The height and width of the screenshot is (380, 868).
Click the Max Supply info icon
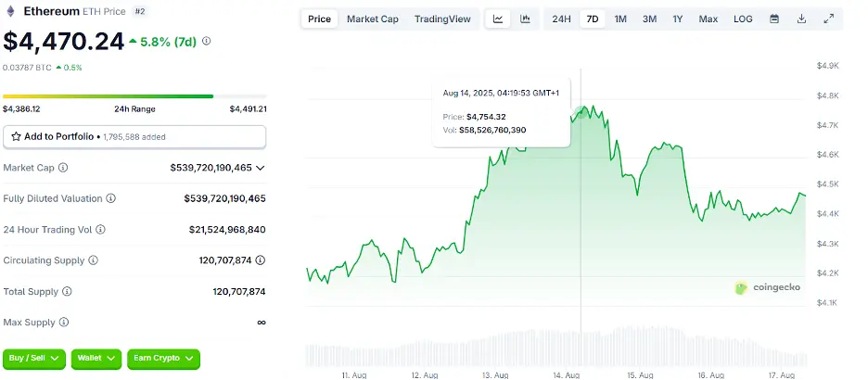point(63,323)
